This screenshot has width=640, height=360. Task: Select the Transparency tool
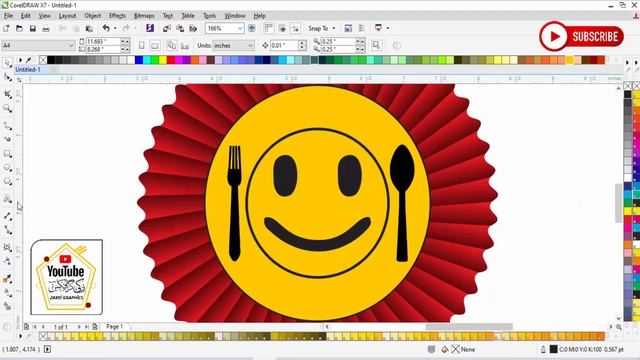point(7,261)
